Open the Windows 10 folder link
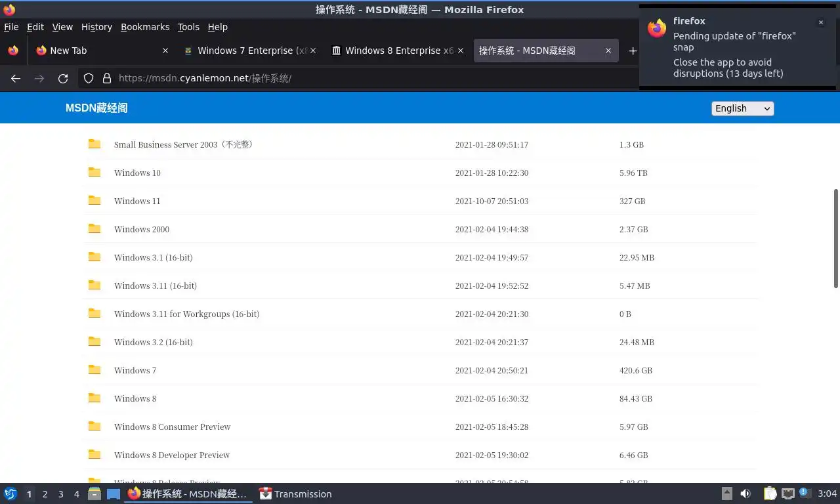This screenshot has height=504, width=840. tap(137, 173)
